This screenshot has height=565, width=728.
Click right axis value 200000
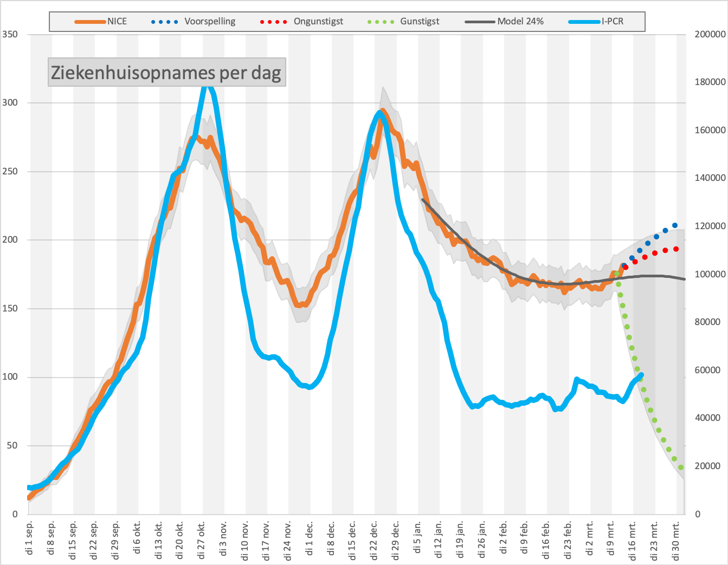710,34
